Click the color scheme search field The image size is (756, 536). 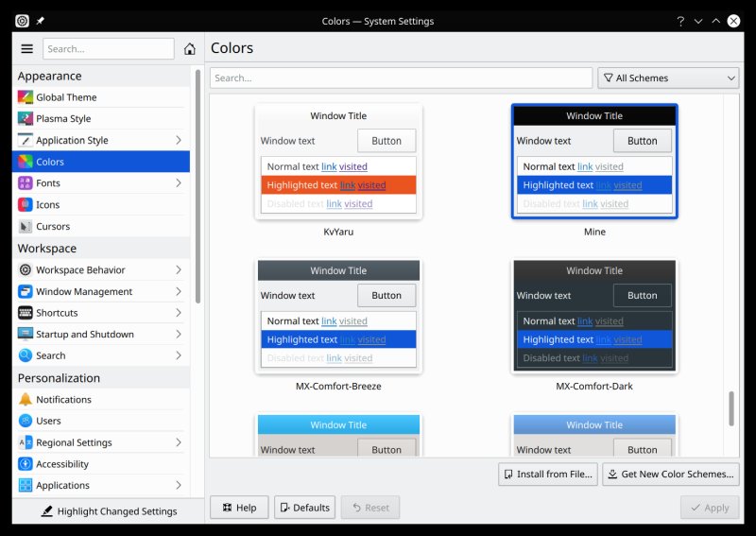401,78
